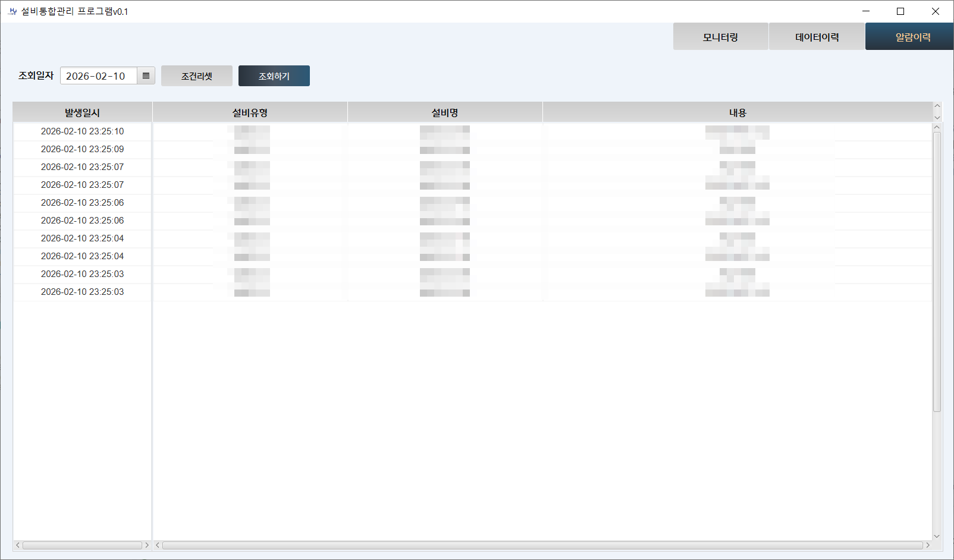This screenshot has width=954, height=560.
Task: Click the right arrow of main horizontal scrollbar
Action: point(927,545)
